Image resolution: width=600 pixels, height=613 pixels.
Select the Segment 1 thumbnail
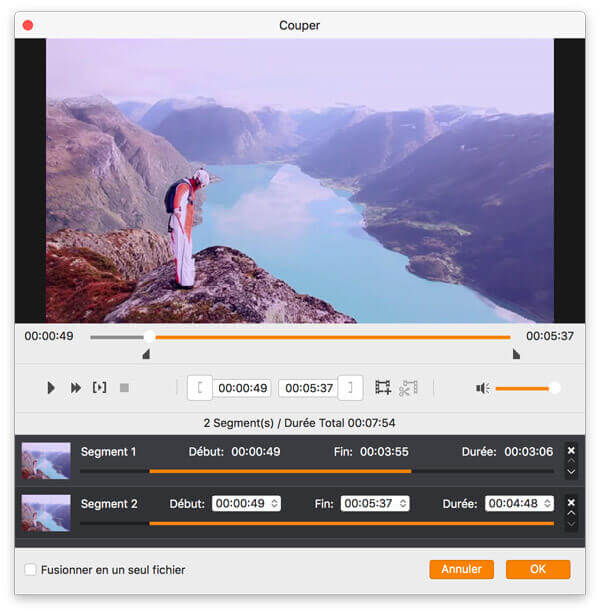pyautogui.click(x=46, y=461)
